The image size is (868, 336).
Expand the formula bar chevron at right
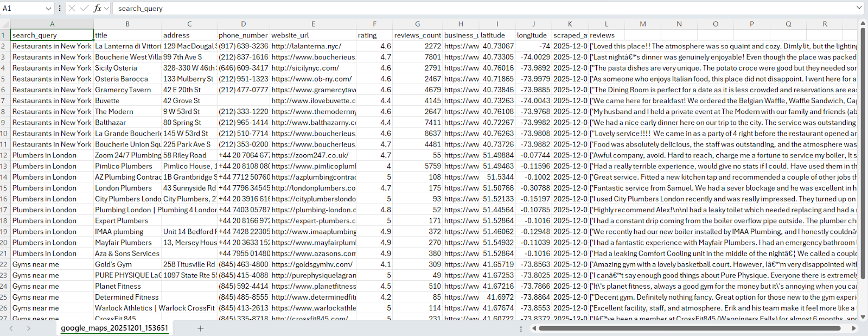859,8
